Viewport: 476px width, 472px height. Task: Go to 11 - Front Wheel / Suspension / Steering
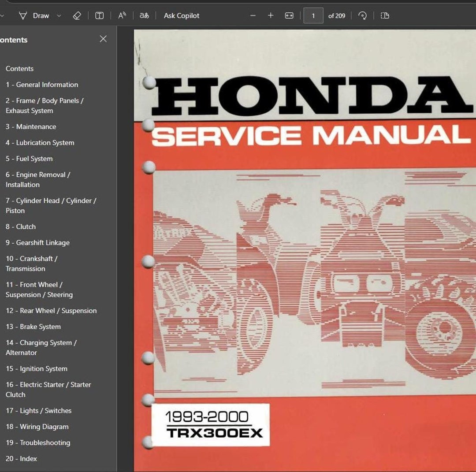coord(39,290)
